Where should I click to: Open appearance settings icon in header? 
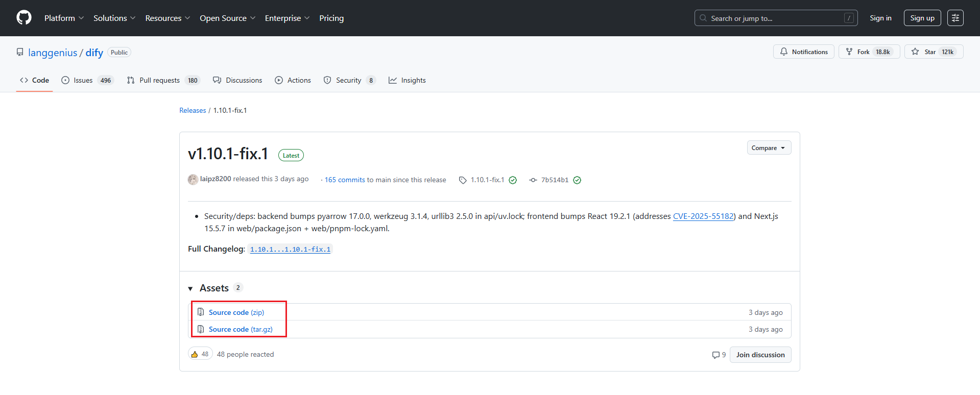955,18
